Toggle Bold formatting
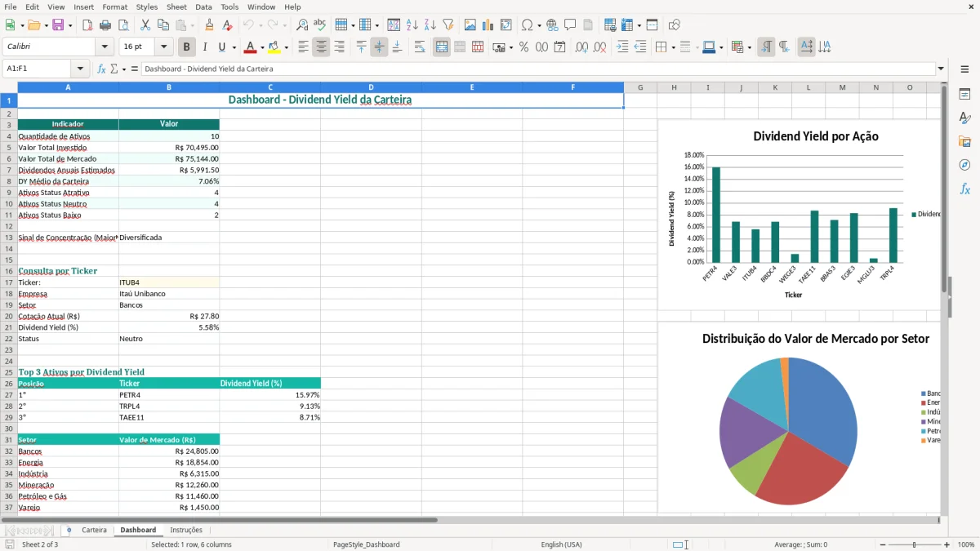 pos(187,47)
